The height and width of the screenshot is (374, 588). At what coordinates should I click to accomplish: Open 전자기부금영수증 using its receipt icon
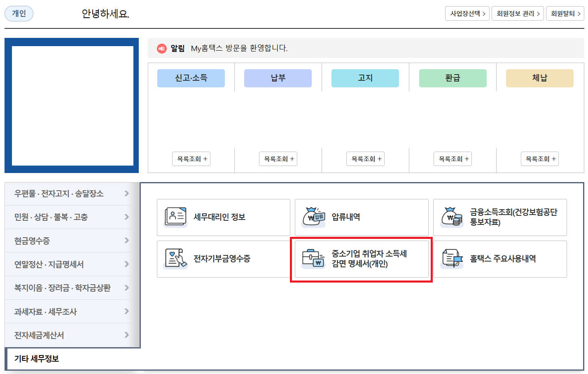pos(176,259)
